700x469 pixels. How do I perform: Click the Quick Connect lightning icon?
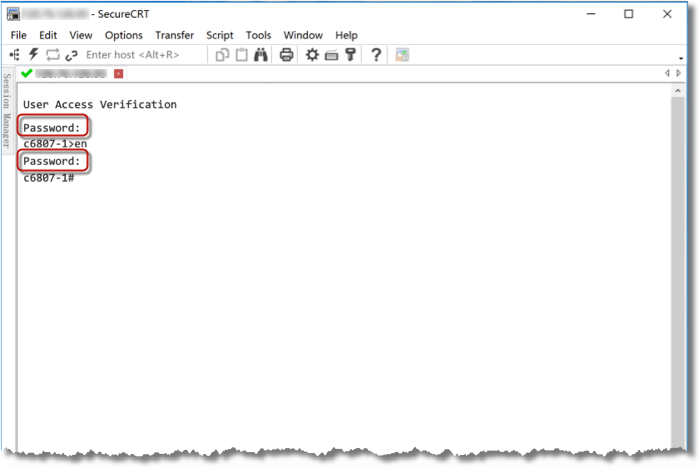[33, 55]
